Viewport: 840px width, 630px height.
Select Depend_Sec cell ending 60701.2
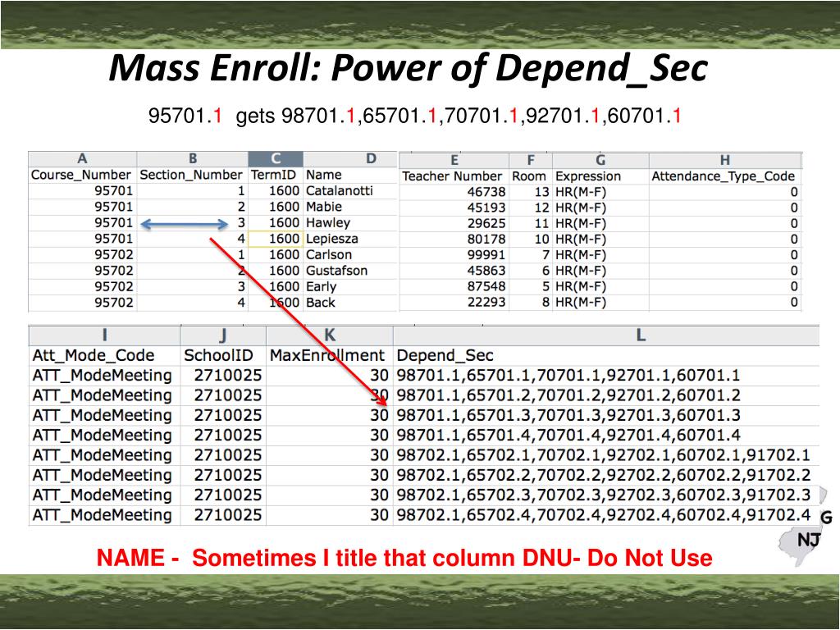coord(606,395)
